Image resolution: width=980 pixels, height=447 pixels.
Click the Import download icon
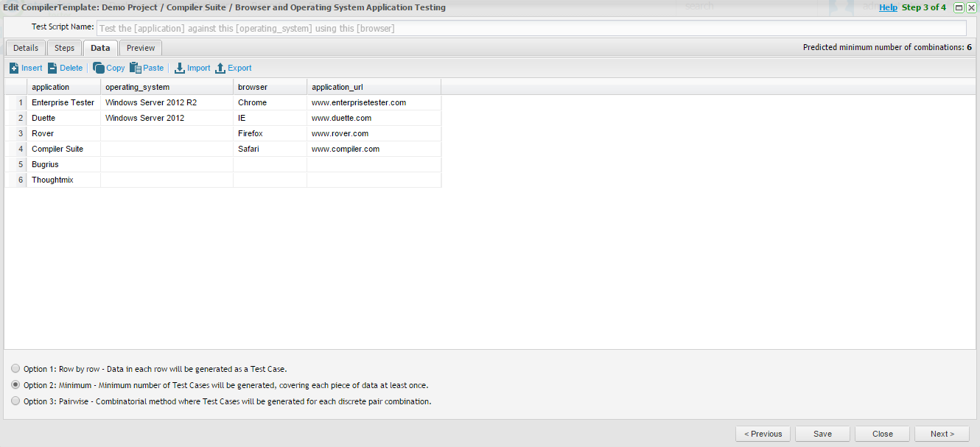pyautogui.click(x=179, y=68)
